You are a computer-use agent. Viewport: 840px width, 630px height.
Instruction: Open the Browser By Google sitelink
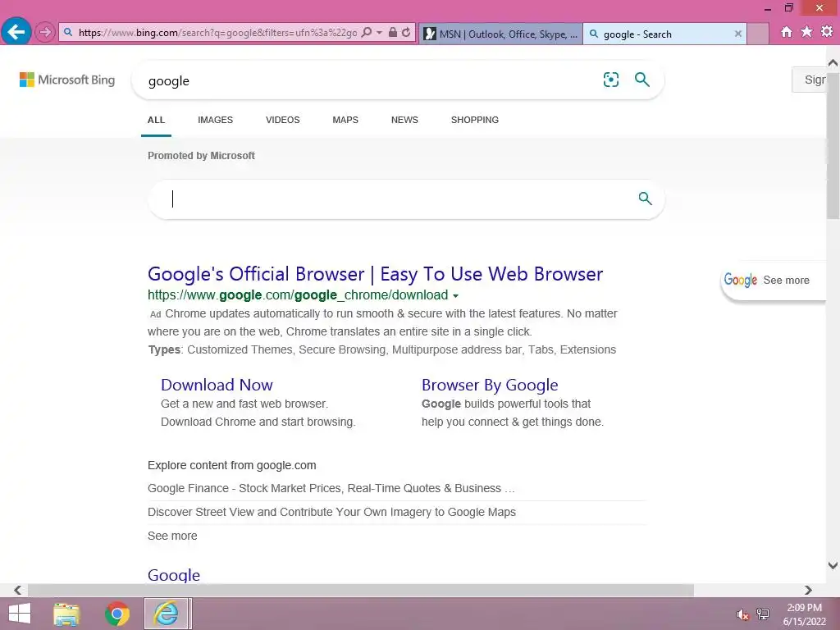490,385
